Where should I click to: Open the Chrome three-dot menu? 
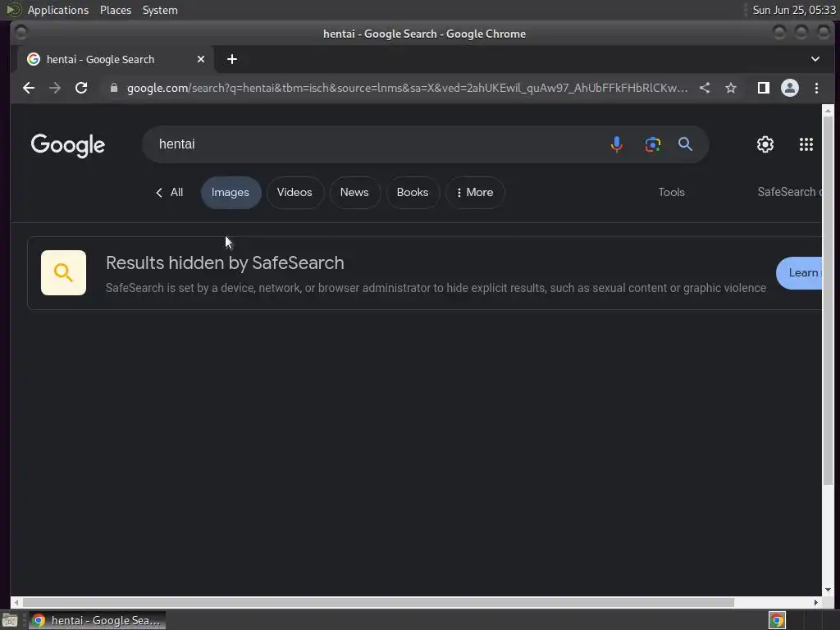[816, 88]
